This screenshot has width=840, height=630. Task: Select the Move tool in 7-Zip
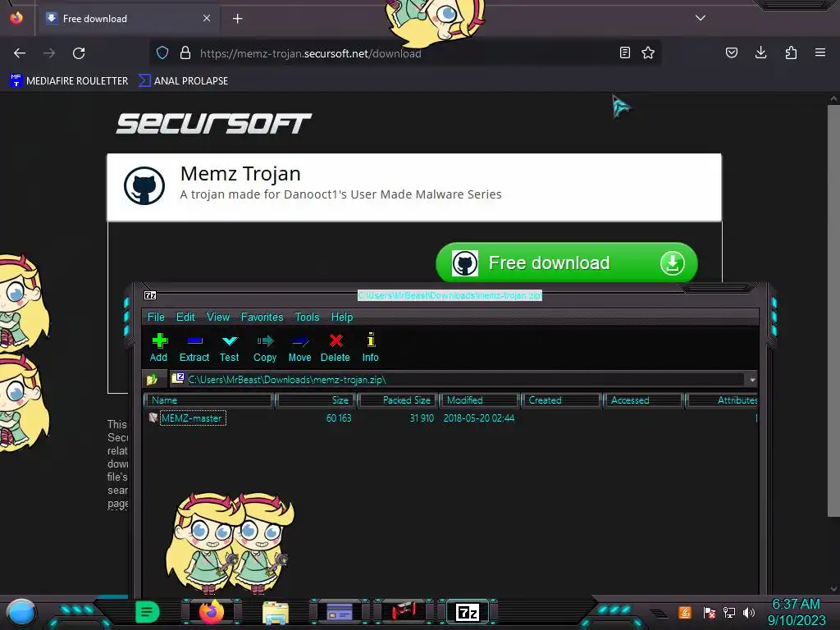pyautogui.click(x=299, y=347)
